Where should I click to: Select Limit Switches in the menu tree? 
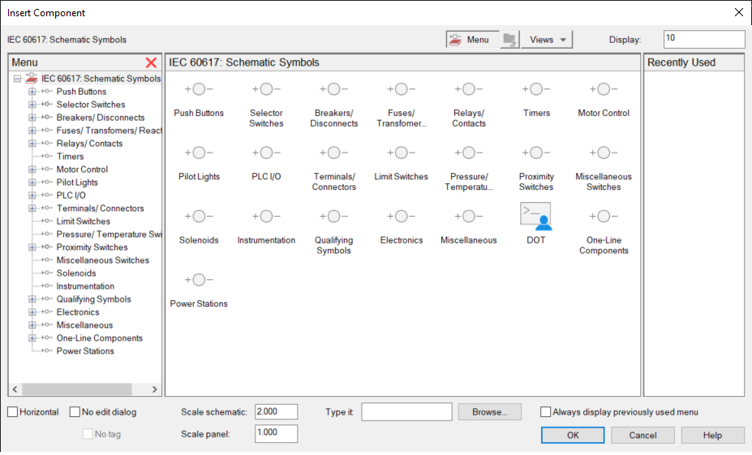tap(83, 221)
